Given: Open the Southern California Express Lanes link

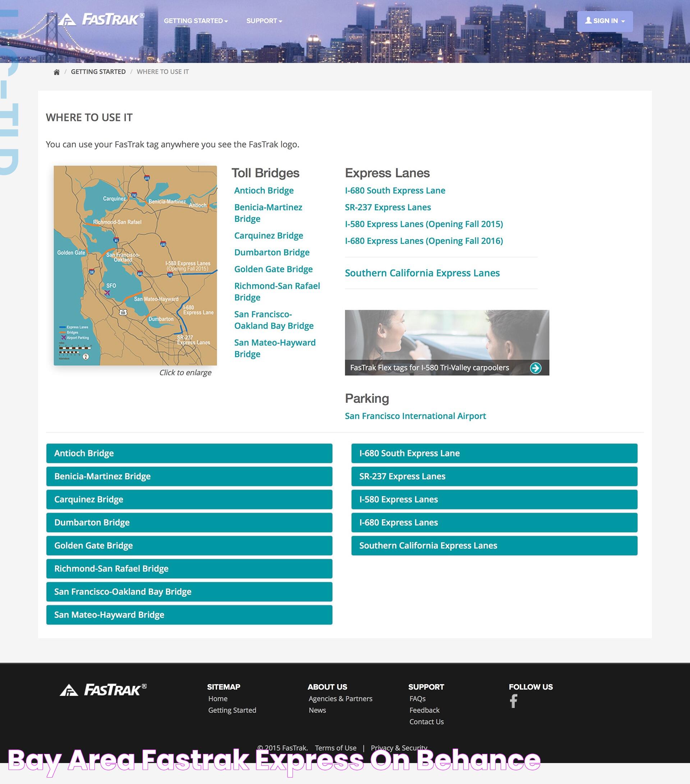Looking at the screenshot, I should click(422, 273).
